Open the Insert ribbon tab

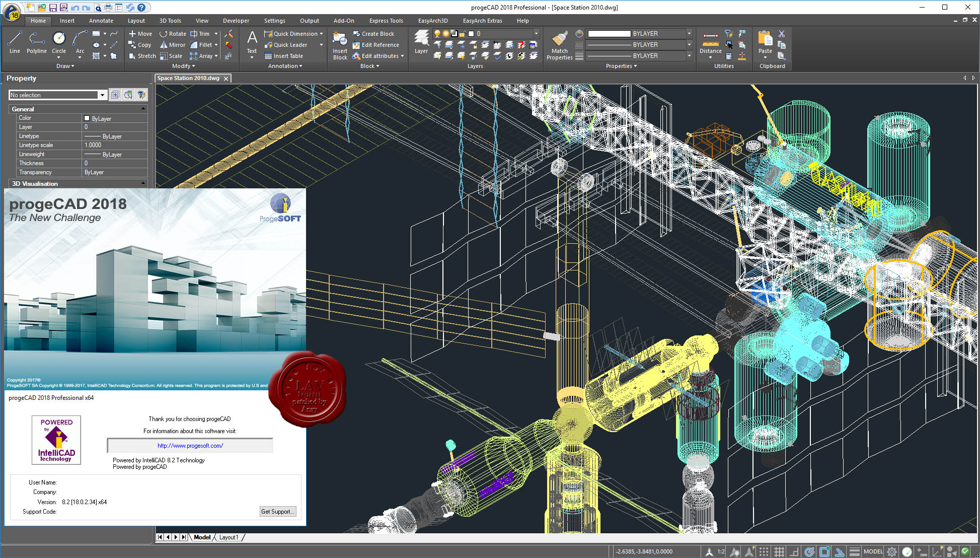point(67,21)
